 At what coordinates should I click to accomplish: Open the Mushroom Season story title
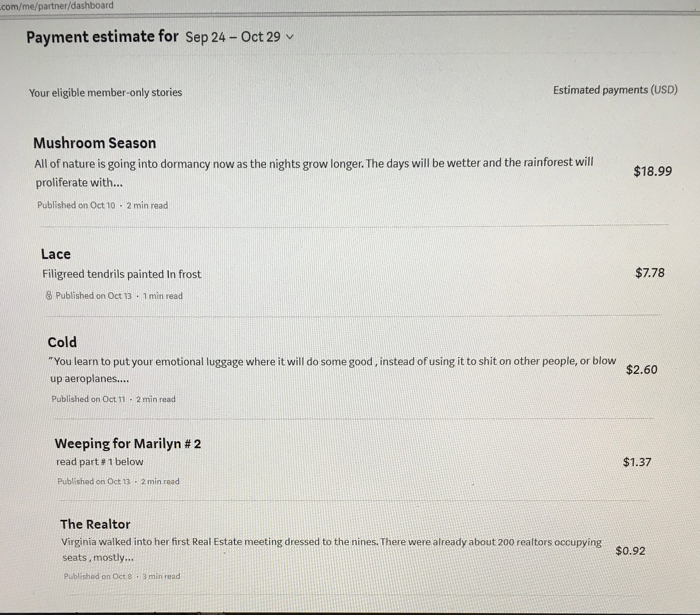click(94, 143)
